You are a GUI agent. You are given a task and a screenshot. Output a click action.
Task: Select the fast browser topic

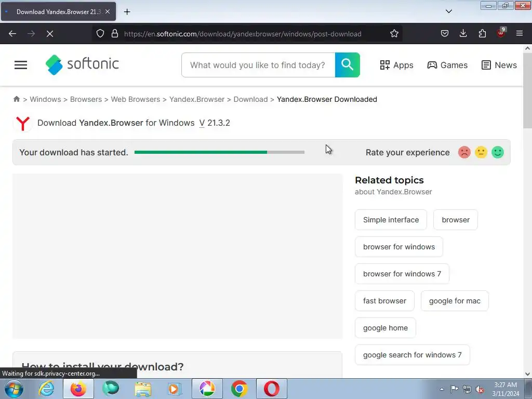pos(384,301)
